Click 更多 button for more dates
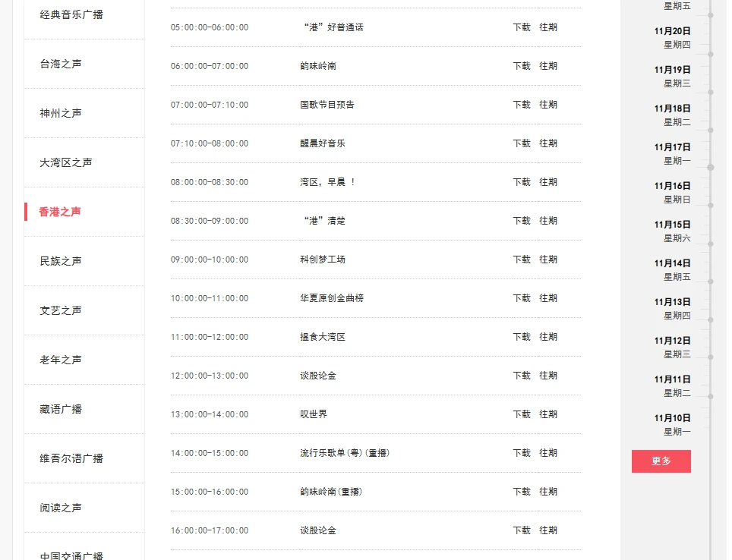 click(661, 461)
